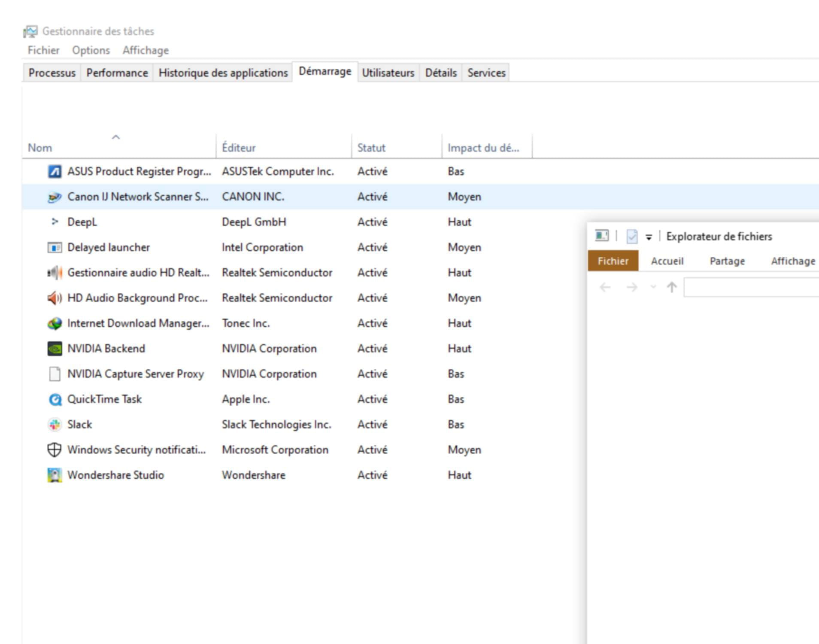This screenshot has width=819, height=644.
Task: Sort by the Nom column header
Action: (40, 148)
